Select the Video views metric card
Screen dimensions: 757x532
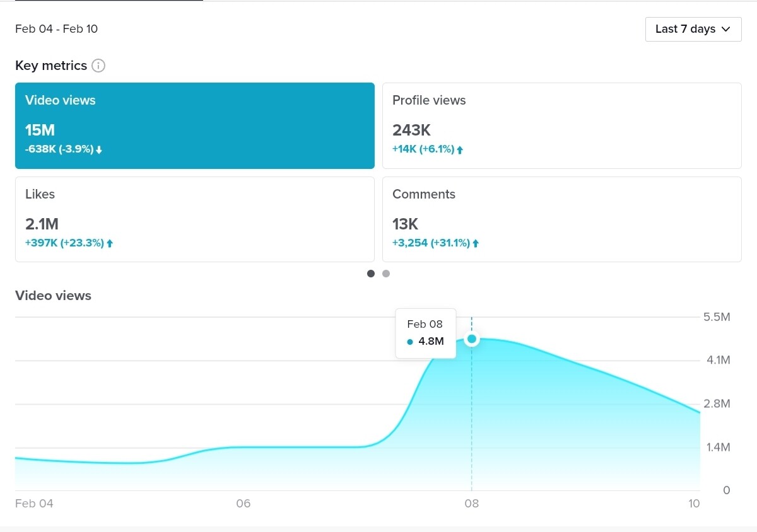coord(195,125)
